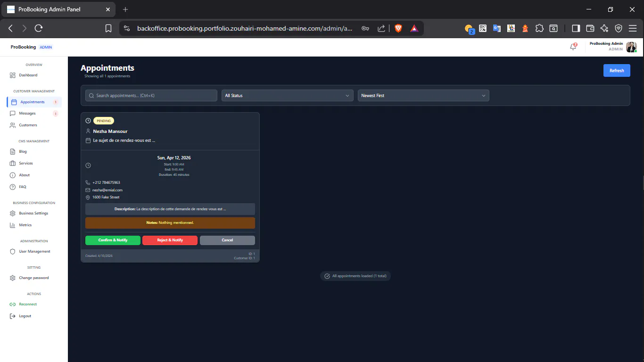This screenshot has width=644, height=362.
Task: Click the ProBooking ADMIN logo
Action: coord(32,47)
